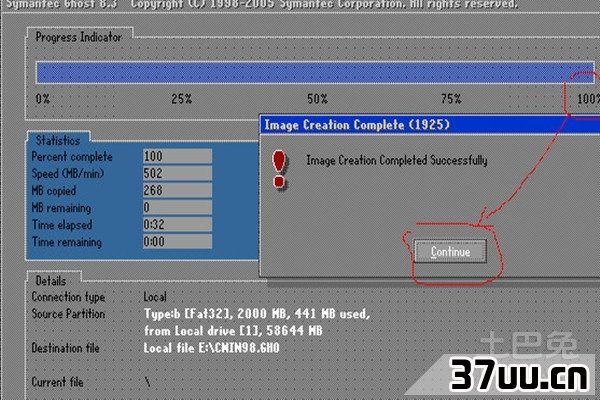Click the Statistics panel heading
This screenshot has width=600, height=400.
coord(58,140)
